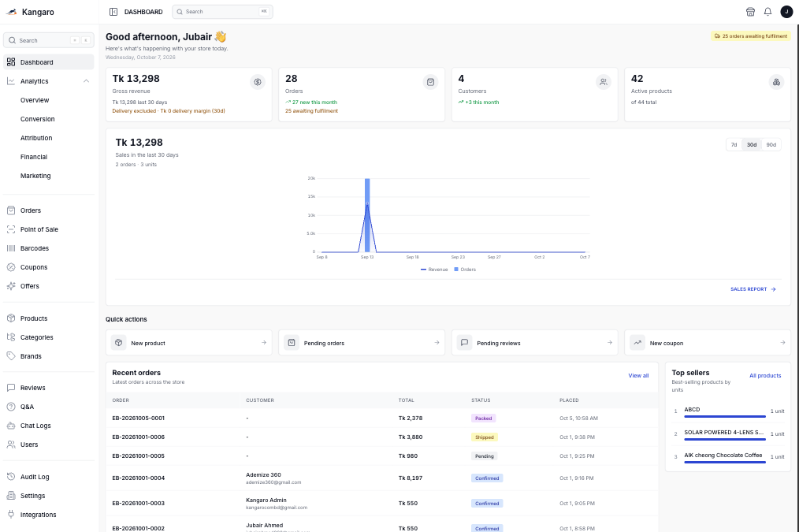Image resolution: width=799 pixels, height=532 pixels.
Task: Click the Brands tag icon
Action: coord(11,355)
